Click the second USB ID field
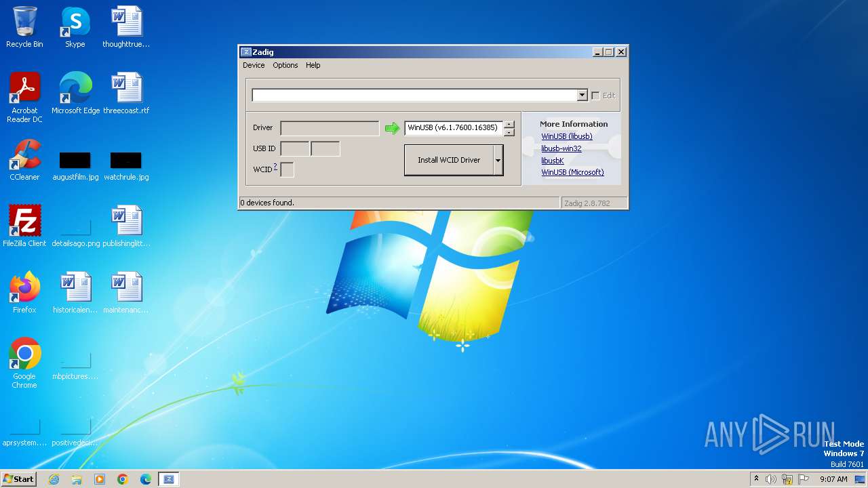This screenshot has height=488, width=868. point(325,149)
